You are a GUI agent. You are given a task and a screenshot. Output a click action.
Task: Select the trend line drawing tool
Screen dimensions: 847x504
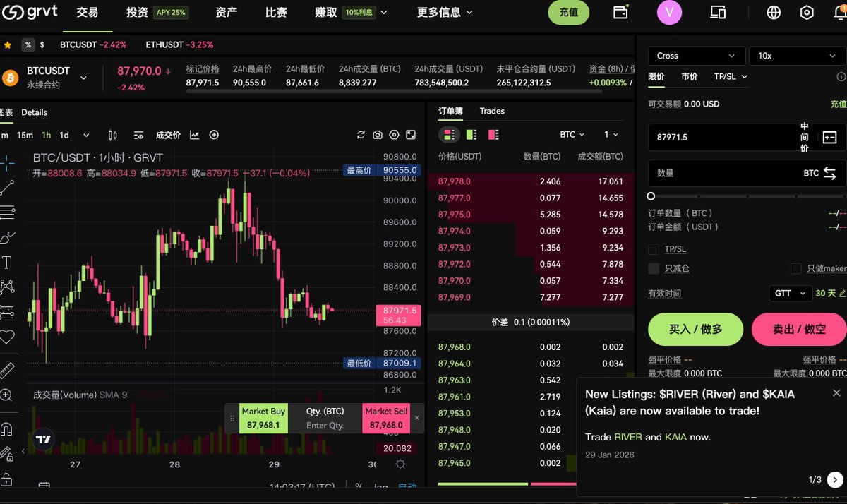click(x=9, y=187)
